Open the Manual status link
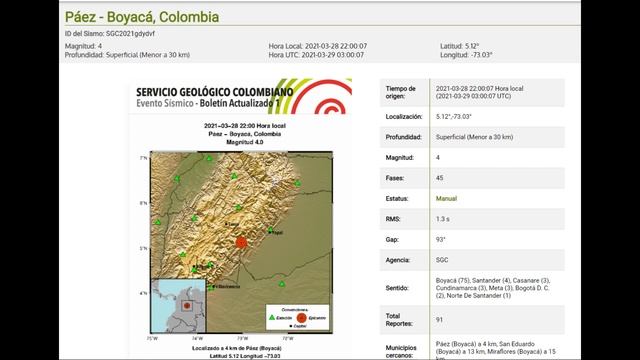The image size is (640, 360). pyautogui.click(x=446, y=198)
